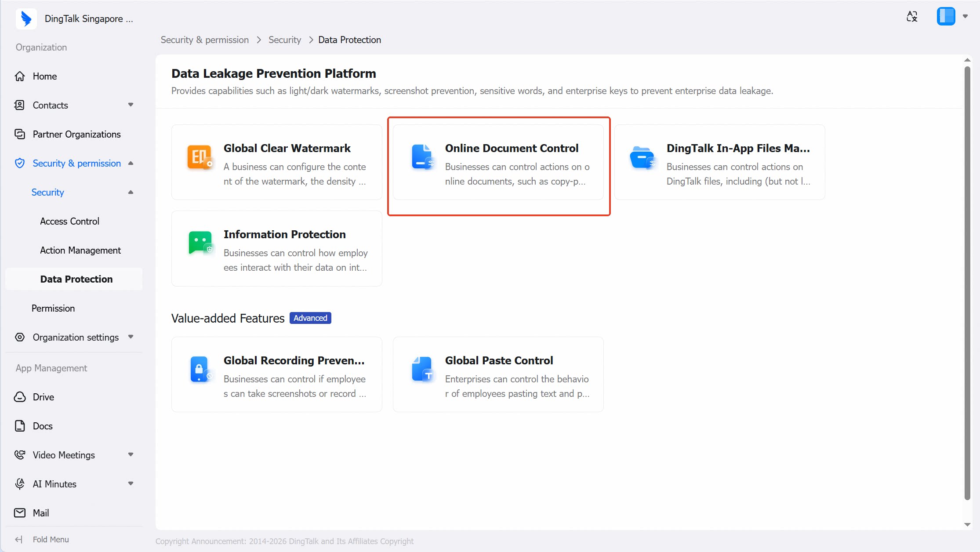980x552 pixels.
Task: Click the vertical scrollbar thumb
Action: (x=967, y=283)
